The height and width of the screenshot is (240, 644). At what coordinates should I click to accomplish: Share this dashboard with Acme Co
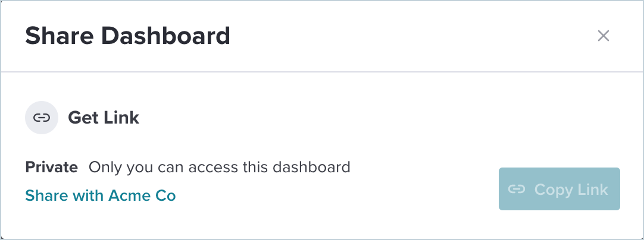point(100,195)
